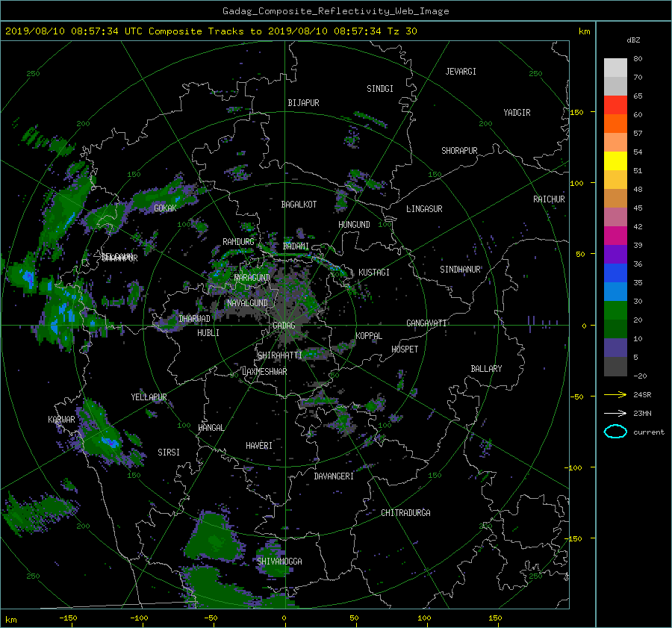The width and height of the screenshot is (672, 628).
Task: Click the SHIRAHATTI city label
Action: 280,355
